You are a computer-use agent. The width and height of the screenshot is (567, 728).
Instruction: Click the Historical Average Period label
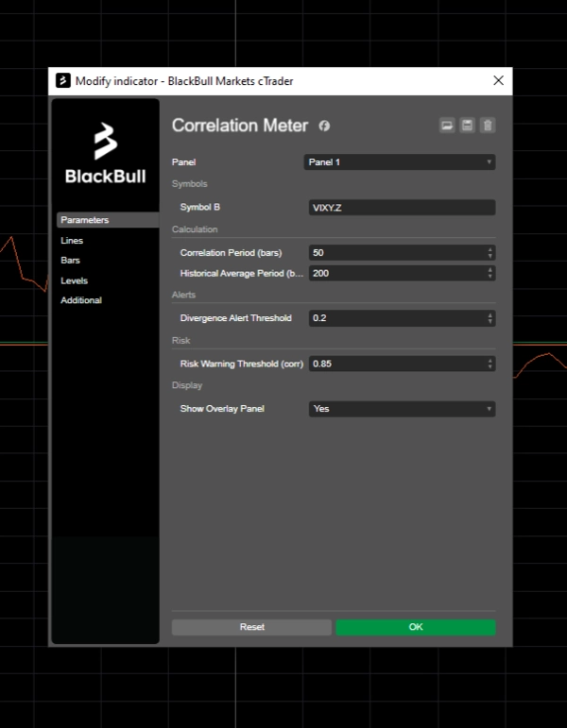[x=242, y=274]
